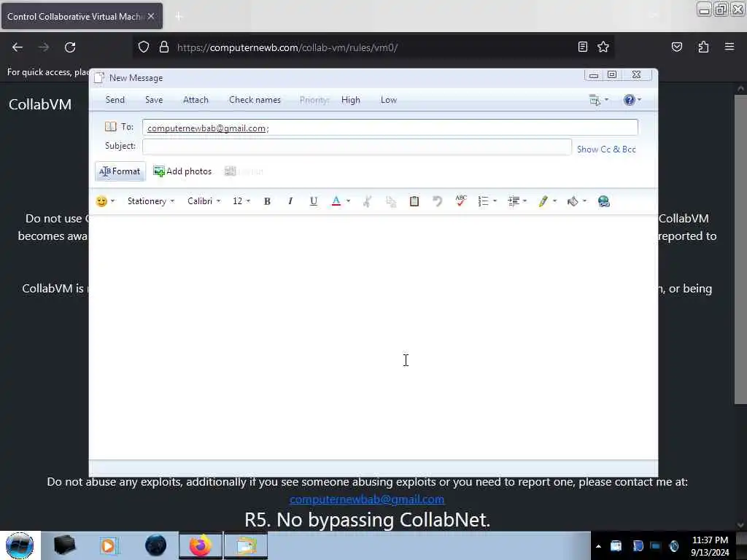The image size is (747, 560).
Task: Open the media player taskbar icon
Action: pyautogui.click(x=108, y=545)
